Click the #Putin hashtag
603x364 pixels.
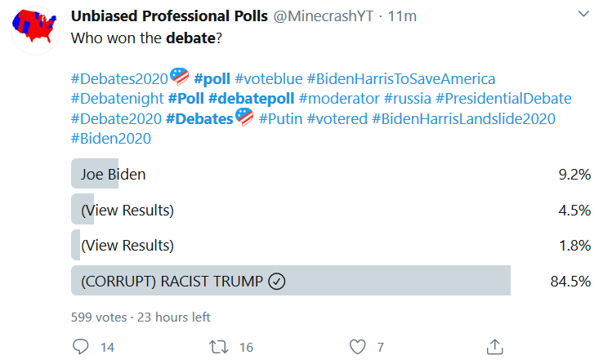(x=281, y=118)
